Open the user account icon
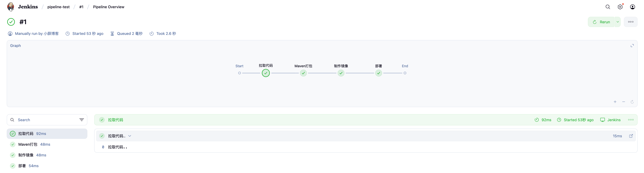 tap(633, 7)
